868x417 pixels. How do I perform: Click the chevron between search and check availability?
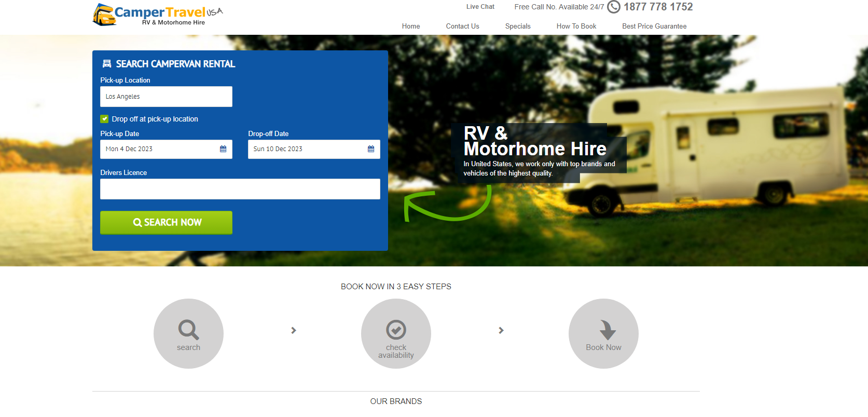[x=294, y=330]
